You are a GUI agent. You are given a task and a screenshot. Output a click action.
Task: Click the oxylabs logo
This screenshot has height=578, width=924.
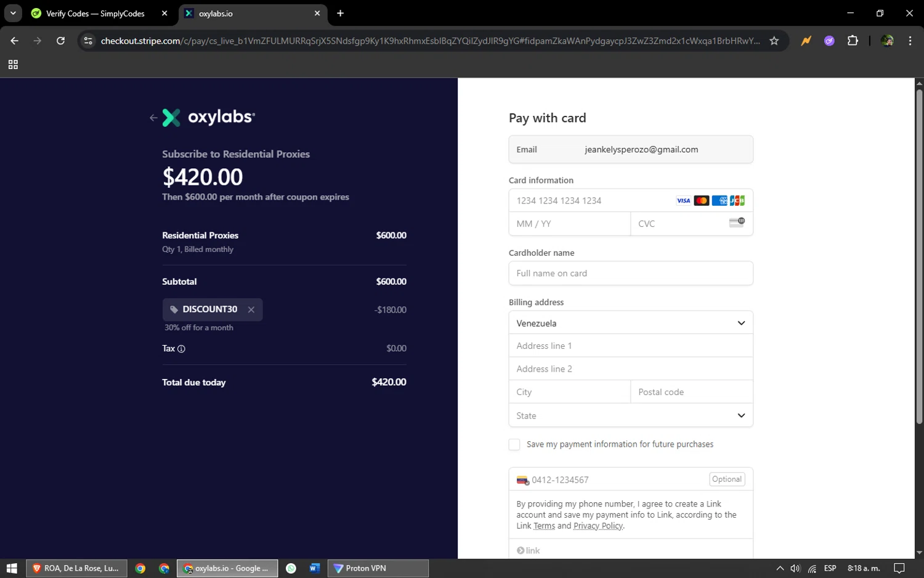209,117
